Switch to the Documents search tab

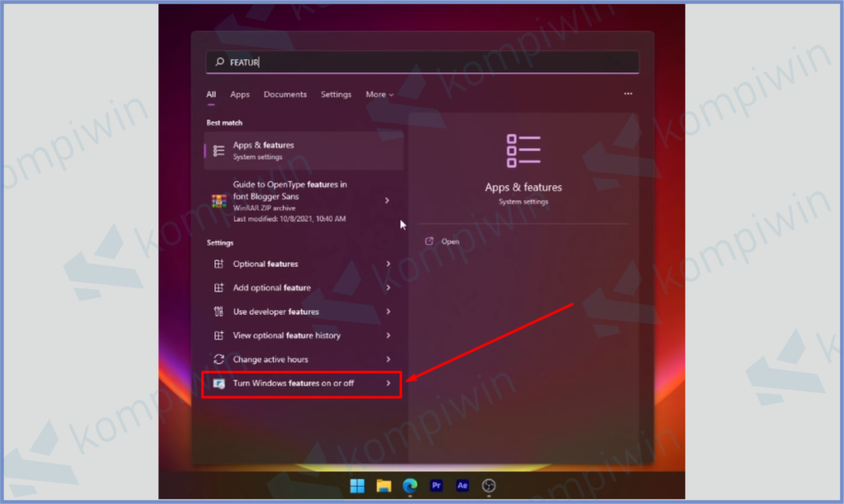pyautogui.click(x=285, y=95)
